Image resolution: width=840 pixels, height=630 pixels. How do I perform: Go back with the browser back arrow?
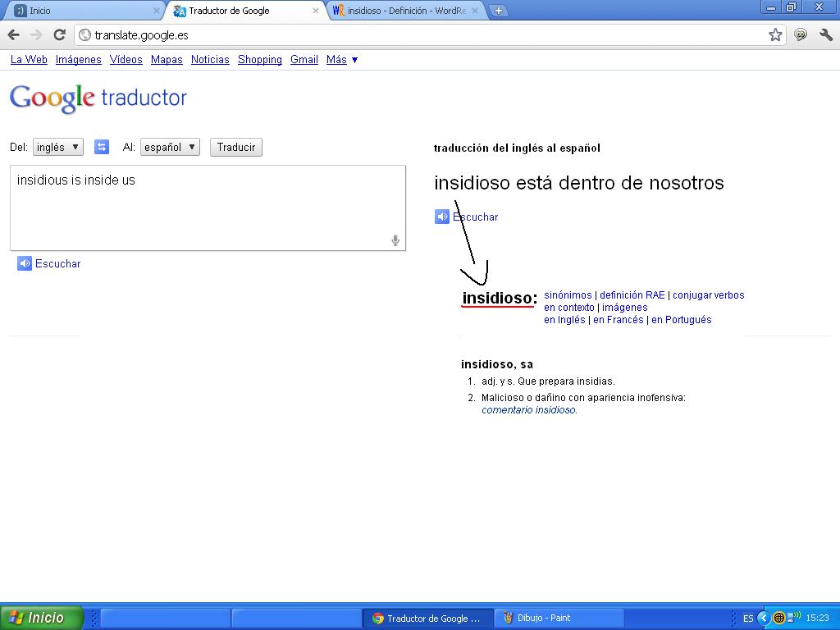pos(14,35)
